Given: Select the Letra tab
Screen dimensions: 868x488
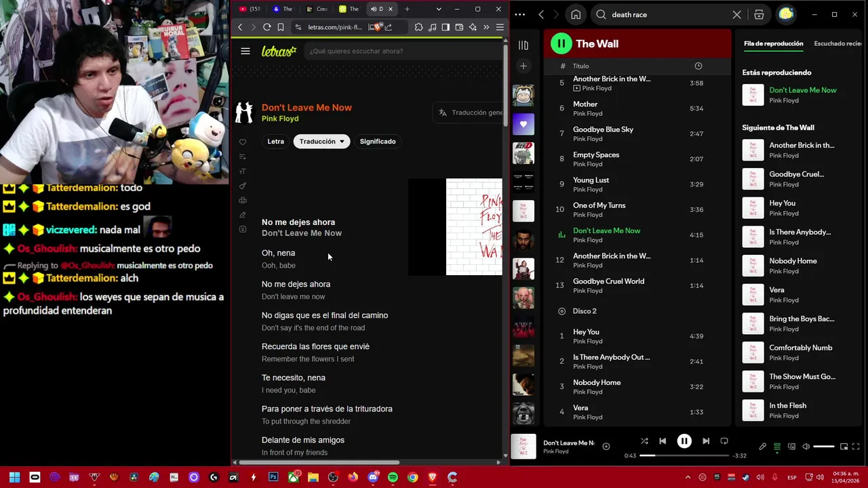Looking at the screenshot, I should click(x=275, y=141).
